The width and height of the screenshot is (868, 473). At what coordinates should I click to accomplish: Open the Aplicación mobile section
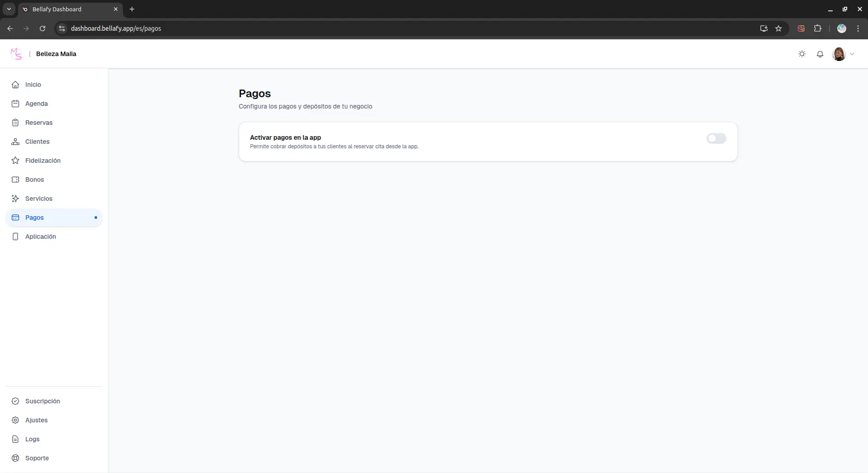point(40,236)
